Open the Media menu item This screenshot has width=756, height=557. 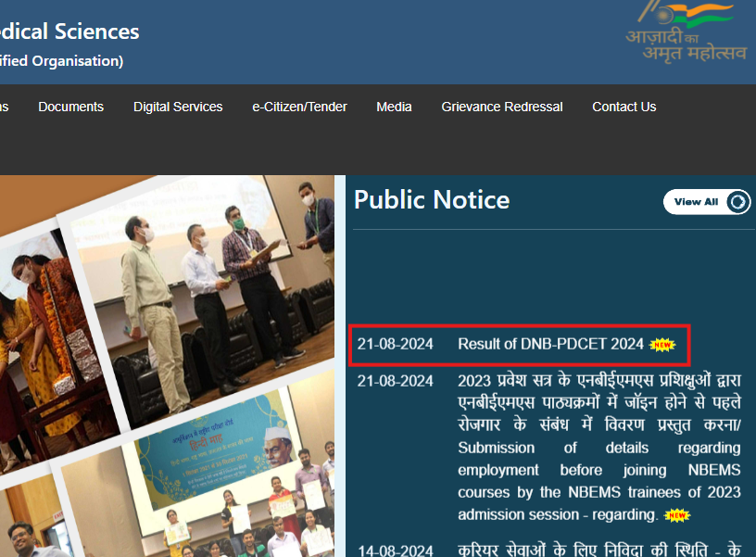(x=394, y=107)
